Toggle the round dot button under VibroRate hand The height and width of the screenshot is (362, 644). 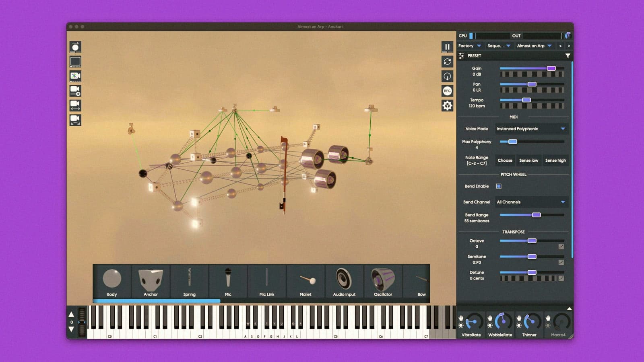[461, 325]
